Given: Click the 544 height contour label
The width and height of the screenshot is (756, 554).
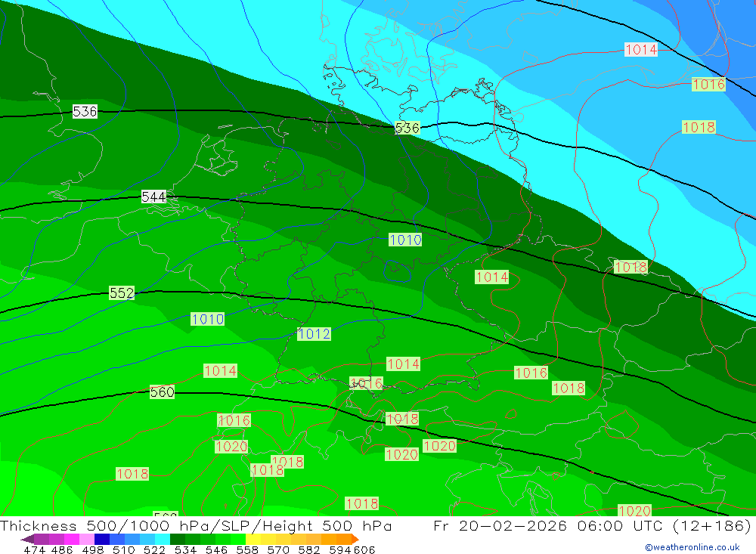Looking at the screenshot, I should click(153, 197).
